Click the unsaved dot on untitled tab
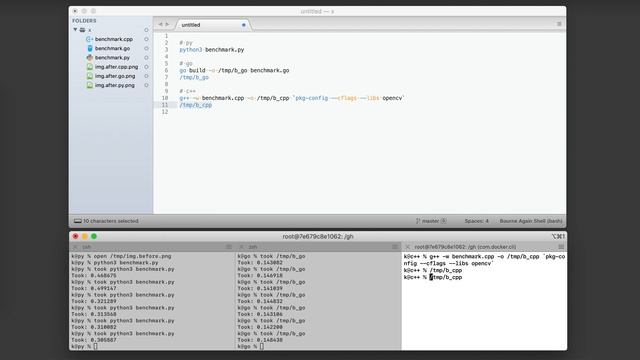 pyautogui.click(x=244, y=25)
